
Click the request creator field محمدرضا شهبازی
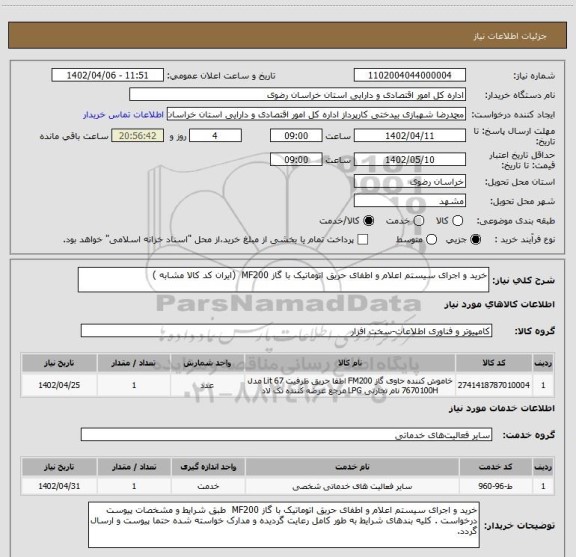[x=316, y=114]
